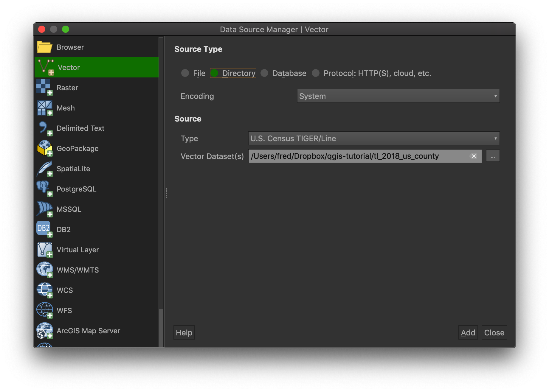549x392 pixels.
Task: Click the panel splitter handle
Action: point(166,193)
